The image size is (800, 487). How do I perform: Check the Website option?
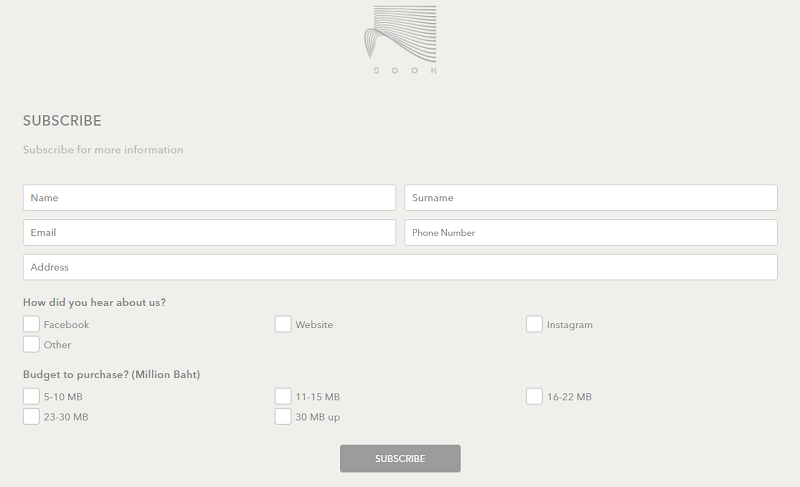[x=283, y=324]
